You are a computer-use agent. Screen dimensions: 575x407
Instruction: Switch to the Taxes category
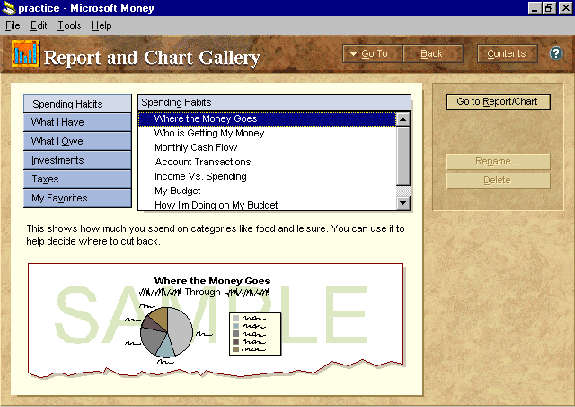pos(77,179)
